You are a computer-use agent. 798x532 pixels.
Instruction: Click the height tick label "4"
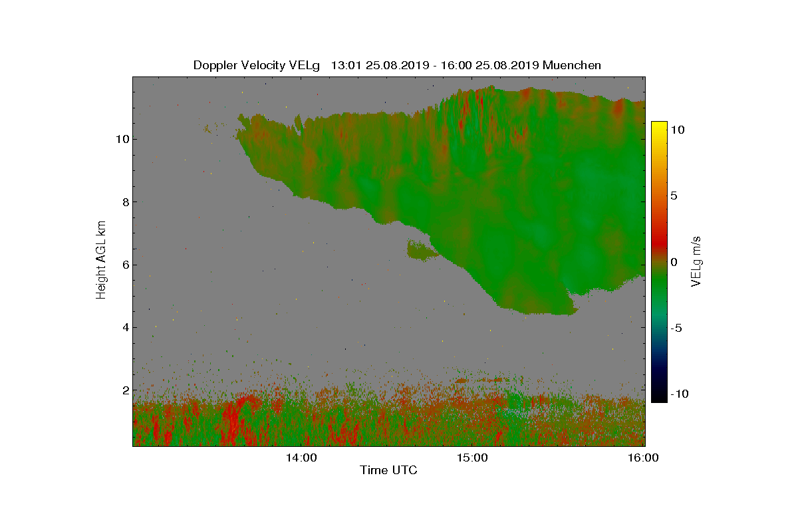pyautogui.click(x=125, y=327)
